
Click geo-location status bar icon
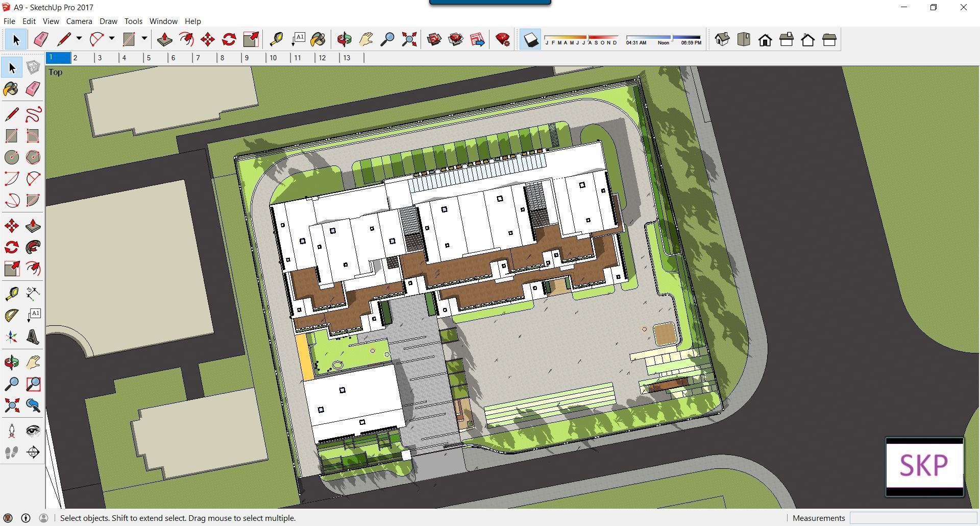click(8, 518)
